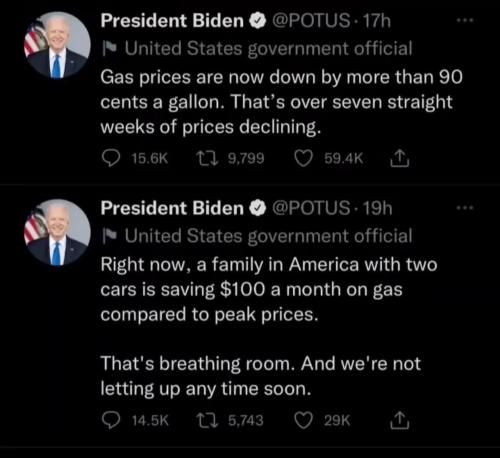This screenshot has width=500, height=458.
Task: Share the seven straight weeks tweet
Action: pyautogui.click(x=400, y=158)
